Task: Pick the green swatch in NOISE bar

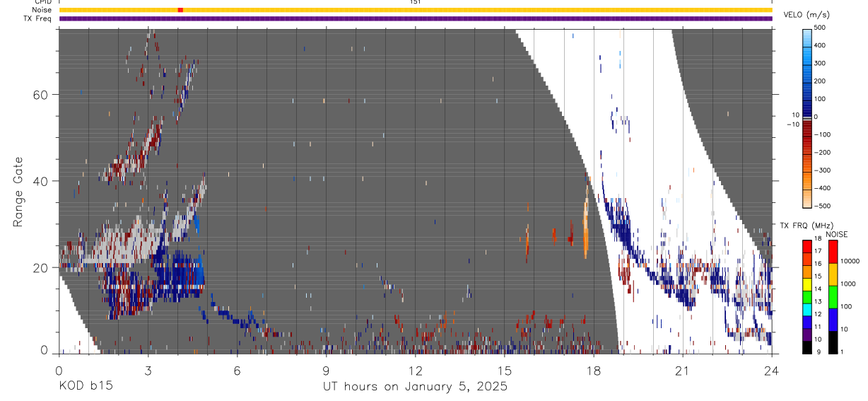Action: (x=833, y=296)
